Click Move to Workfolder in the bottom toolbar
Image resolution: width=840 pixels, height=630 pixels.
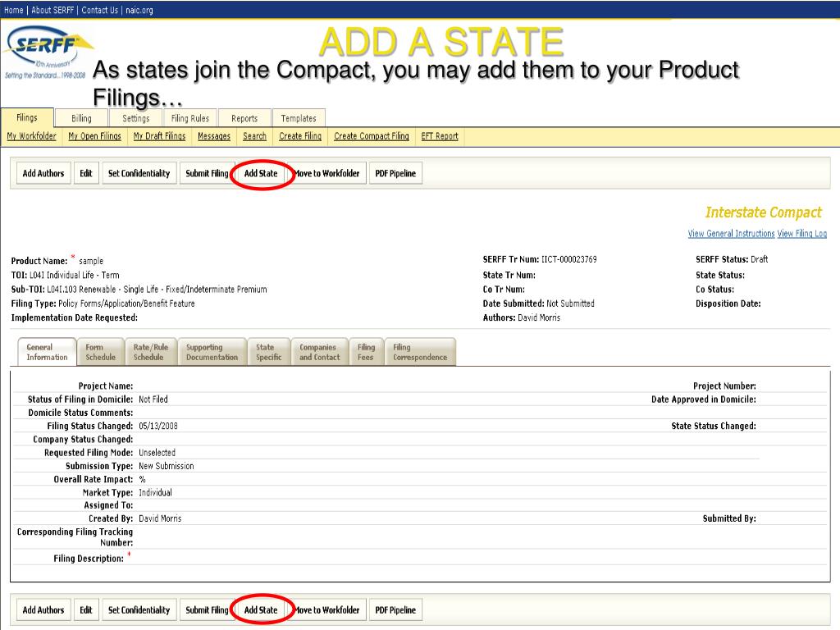click(x=326, y=609)
